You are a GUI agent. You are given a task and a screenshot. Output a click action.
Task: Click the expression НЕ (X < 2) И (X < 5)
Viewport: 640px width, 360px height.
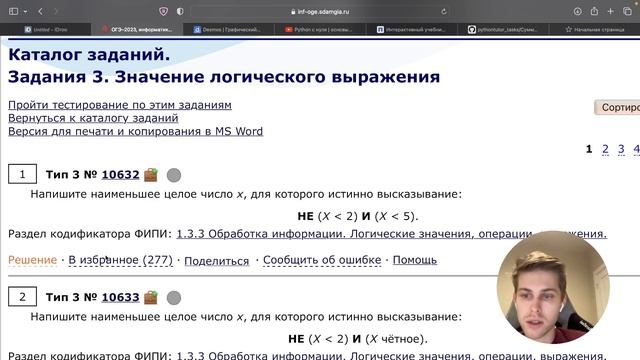pyautogui.click(x=358, y=216)
